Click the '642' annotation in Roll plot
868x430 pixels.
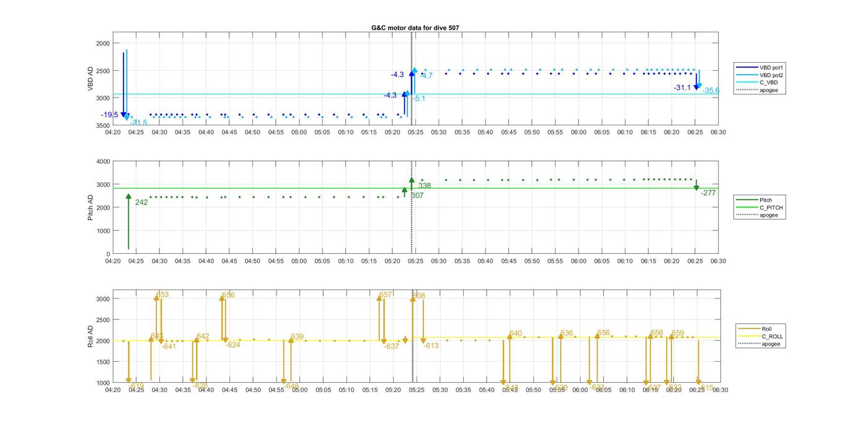pyautogui.click(x=203, y=337)
